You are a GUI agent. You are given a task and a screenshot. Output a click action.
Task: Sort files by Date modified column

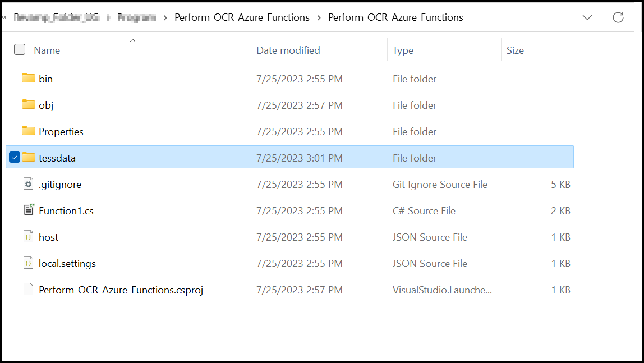(288, 50)
